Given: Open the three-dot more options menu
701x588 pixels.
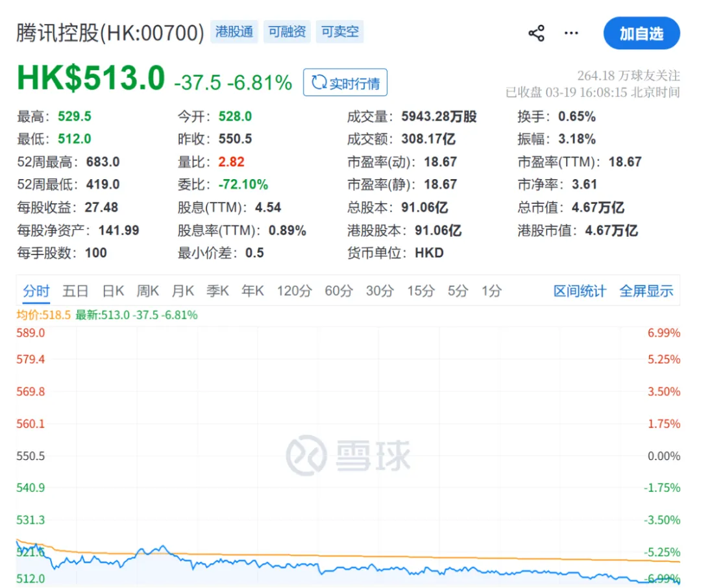Looking at the screenshot, I should coord(571,33).
